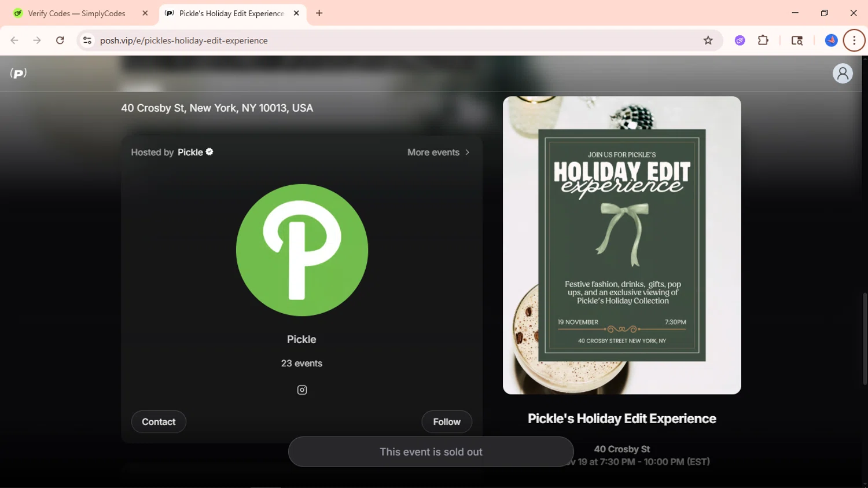Select Pickle's Holiday Edit Experience tab
The image size is (868, 488).
(233, 13)
